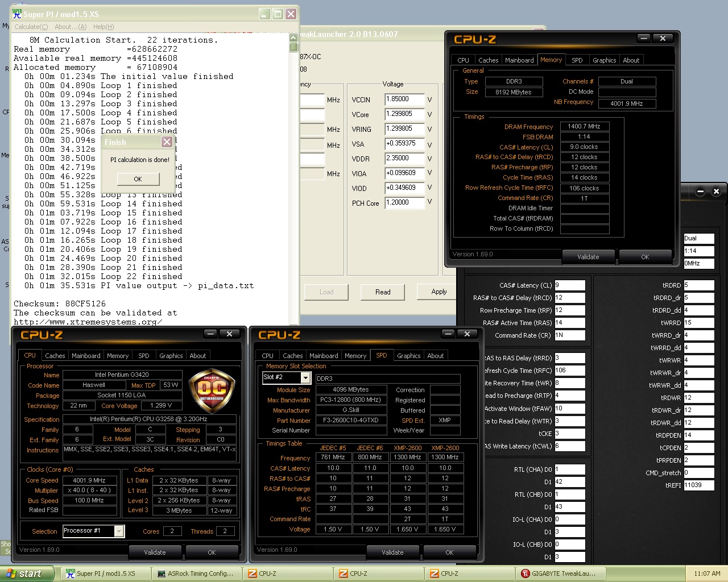Open Calculate menu in Super PI
This screenshot has width=728, height=582.
coord(31,27)
